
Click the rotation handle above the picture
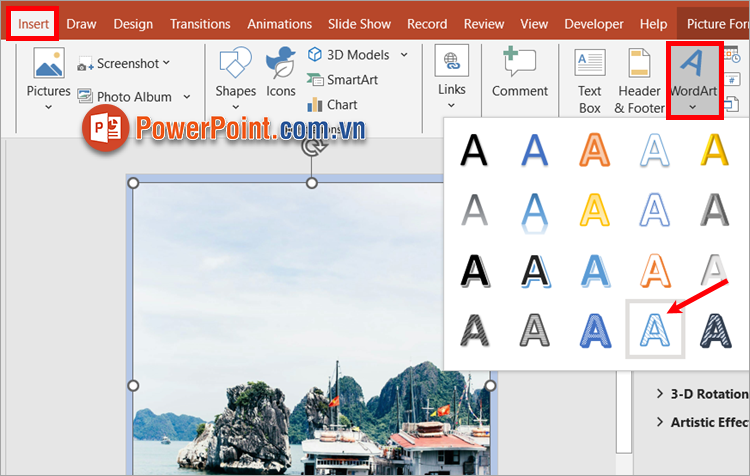(312, 146)
